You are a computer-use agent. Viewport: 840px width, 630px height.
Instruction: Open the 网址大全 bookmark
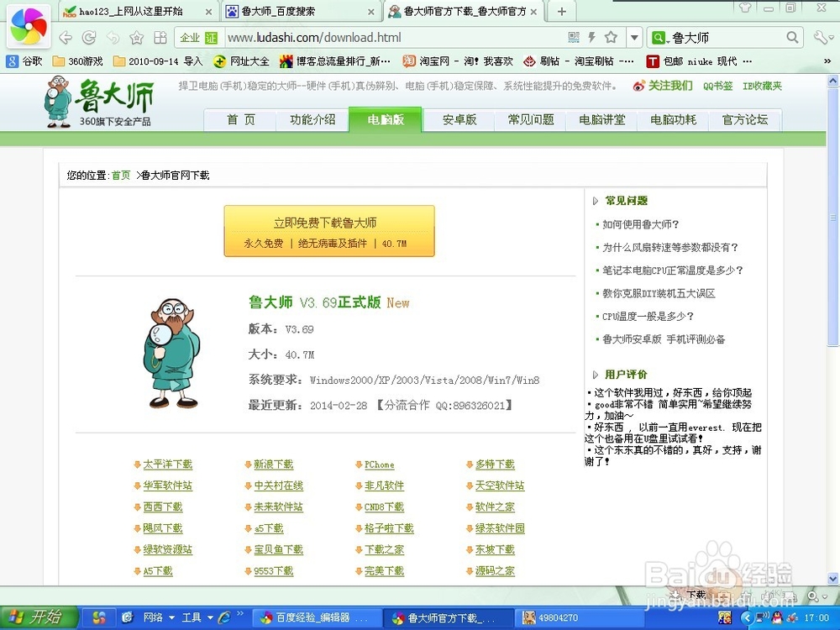(x=241, y=61)
